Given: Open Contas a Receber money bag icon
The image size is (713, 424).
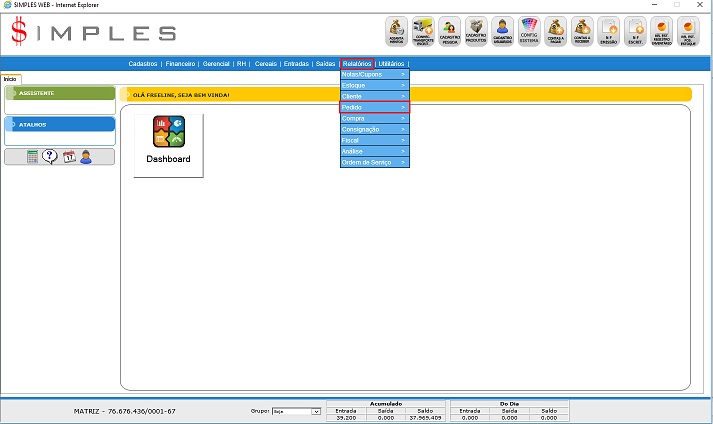Looking at the screenshot, I should pos(583,32).
